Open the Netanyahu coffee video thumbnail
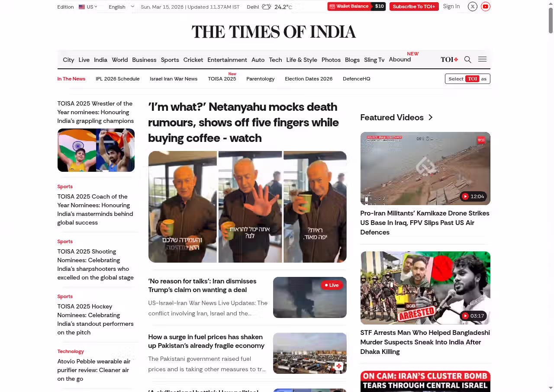 click(x=247, y=207)
